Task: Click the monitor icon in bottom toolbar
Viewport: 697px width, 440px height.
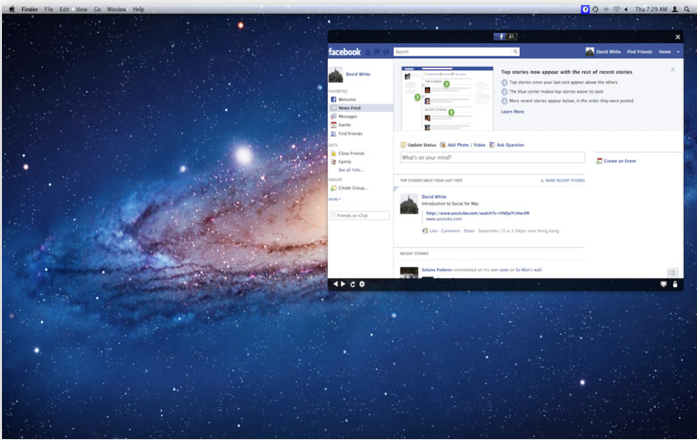Action: 664,284
